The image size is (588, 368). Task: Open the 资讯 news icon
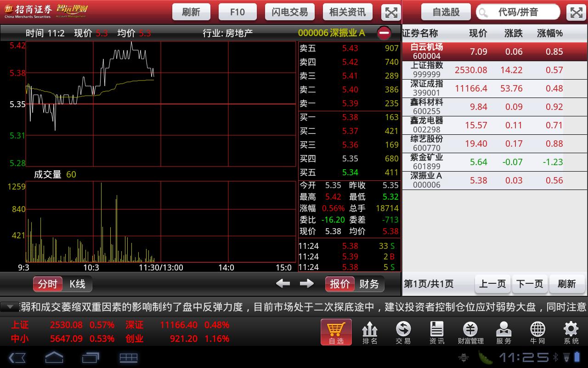pos(437,332)
